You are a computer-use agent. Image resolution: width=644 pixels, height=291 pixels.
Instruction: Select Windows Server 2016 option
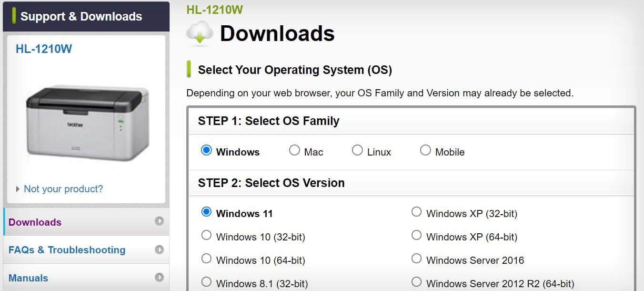pos(416,259)
